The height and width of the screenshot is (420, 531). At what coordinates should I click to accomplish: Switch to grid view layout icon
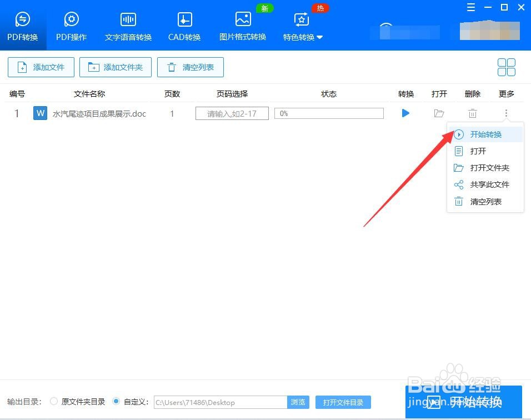coord(506,67)
